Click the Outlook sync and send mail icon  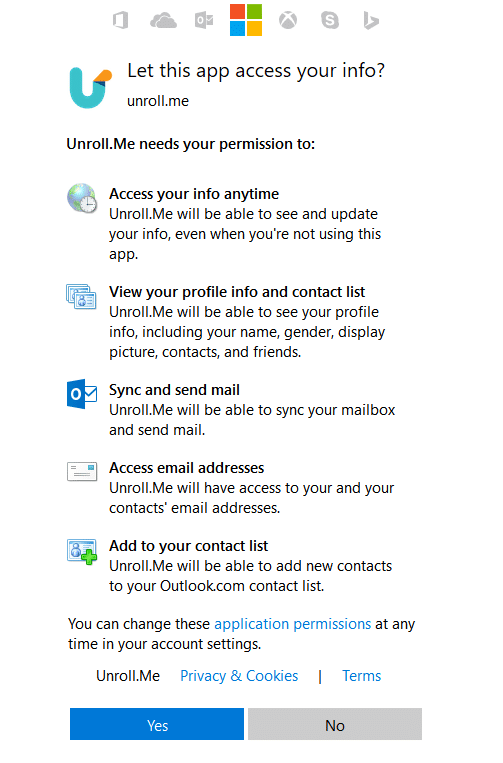(x=82, y=394)
